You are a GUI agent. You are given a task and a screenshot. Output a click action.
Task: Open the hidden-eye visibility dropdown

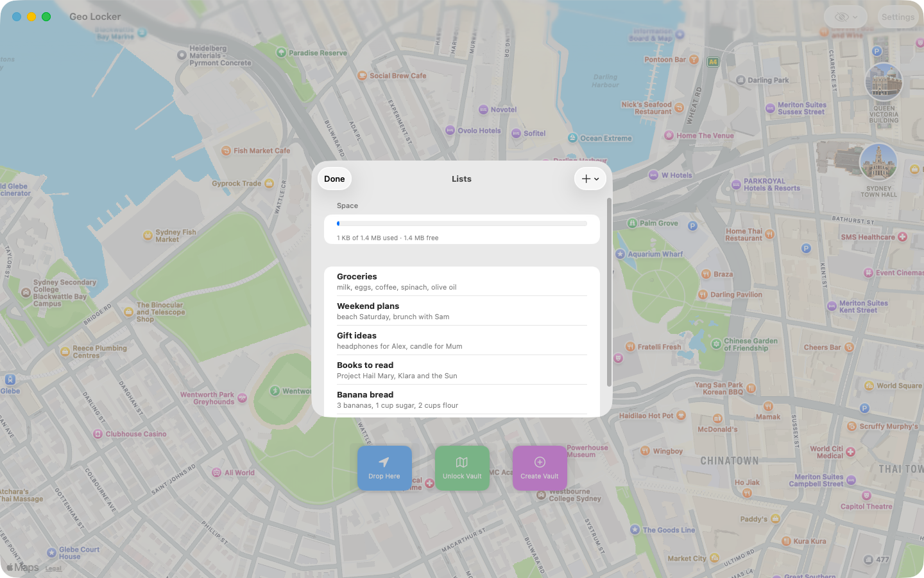[x=846, y=17]
